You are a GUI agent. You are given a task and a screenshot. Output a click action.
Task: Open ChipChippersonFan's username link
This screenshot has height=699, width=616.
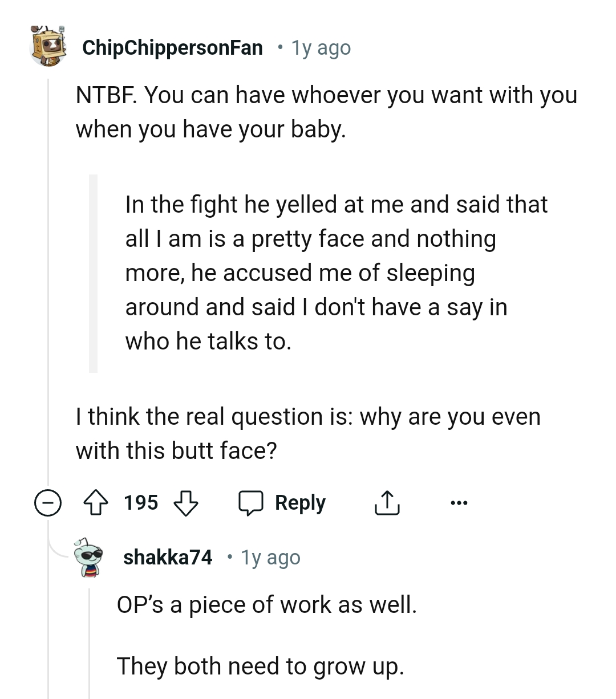171,47
